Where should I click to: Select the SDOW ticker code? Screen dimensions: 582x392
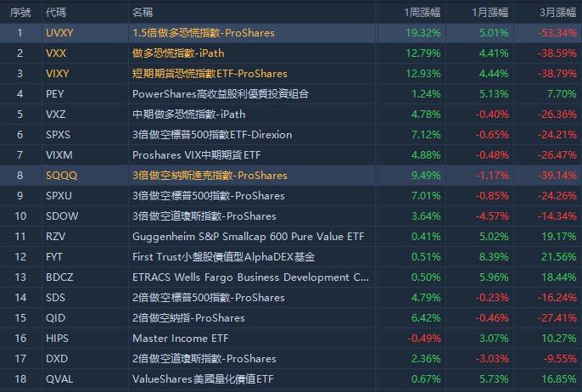coord(62,216)
